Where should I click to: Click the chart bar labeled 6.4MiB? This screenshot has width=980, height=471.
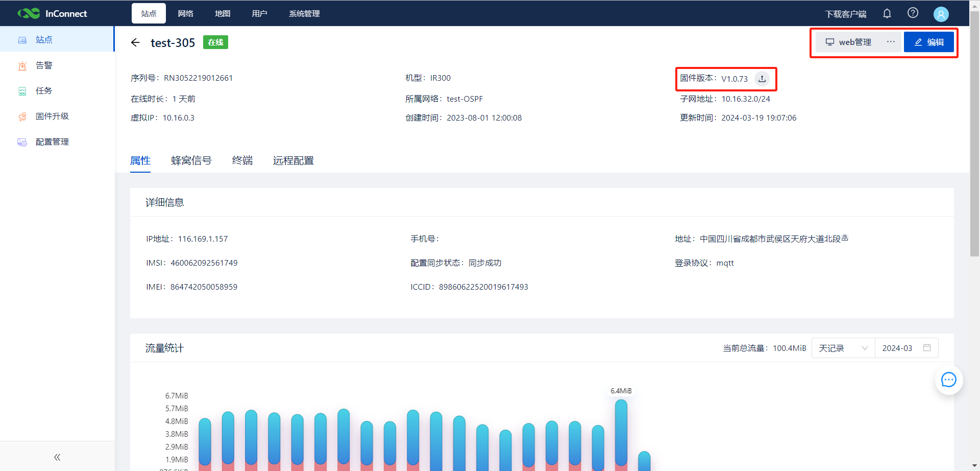point(621,434)
